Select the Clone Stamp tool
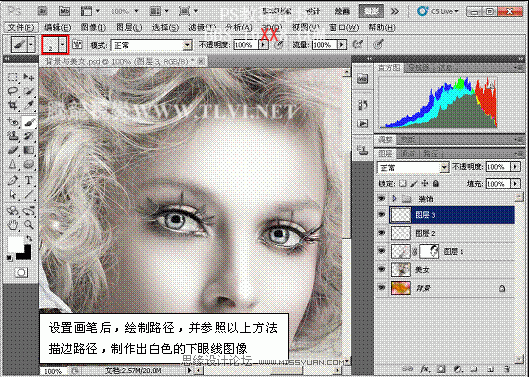 coord(12,136)
